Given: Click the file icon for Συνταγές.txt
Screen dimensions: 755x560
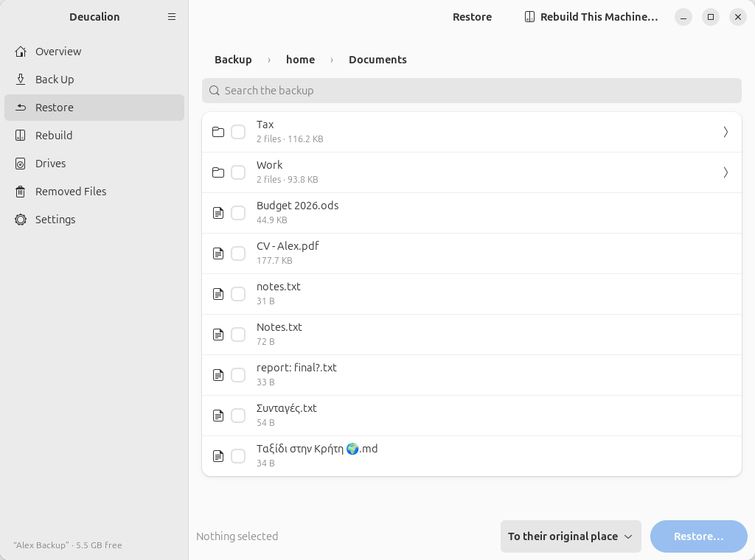Looking at the screenshot, I should (218, 415).
